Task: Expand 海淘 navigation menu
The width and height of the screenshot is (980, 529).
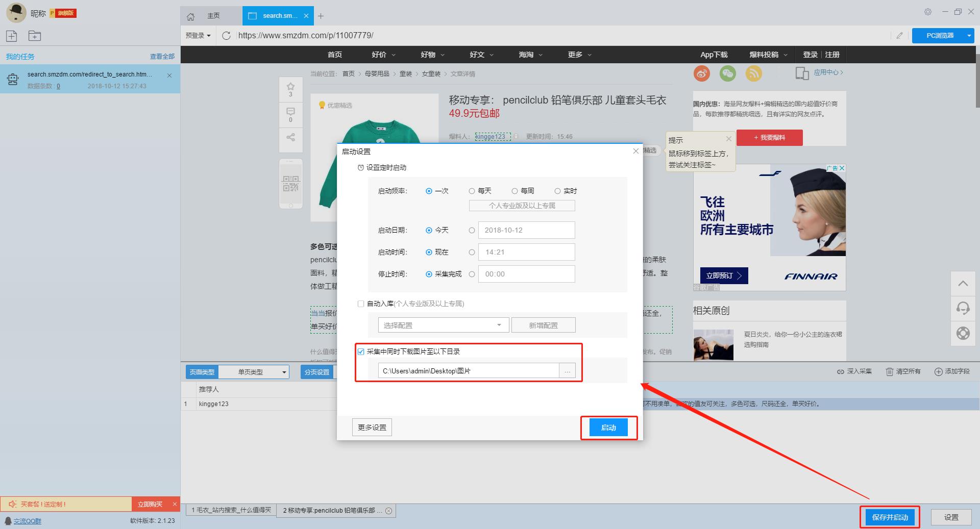Action: point(531,55)
